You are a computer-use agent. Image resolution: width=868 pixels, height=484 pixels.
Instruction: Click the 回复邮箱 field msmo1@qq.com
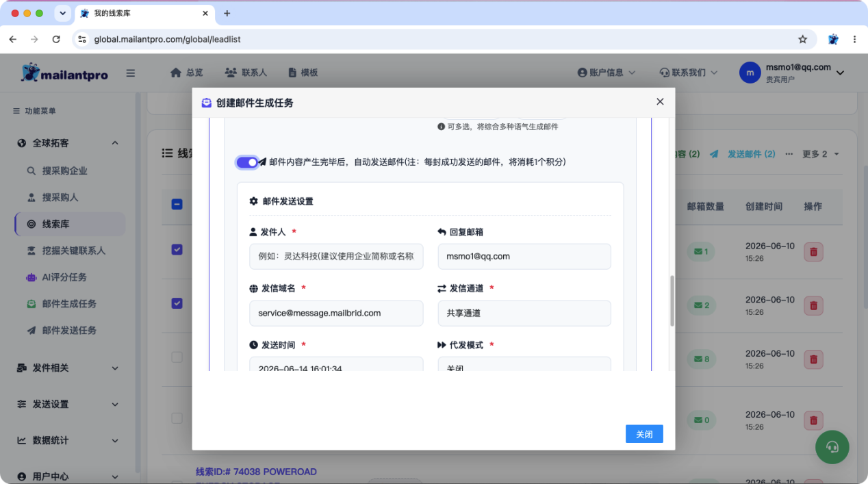(x=524, y=257)
